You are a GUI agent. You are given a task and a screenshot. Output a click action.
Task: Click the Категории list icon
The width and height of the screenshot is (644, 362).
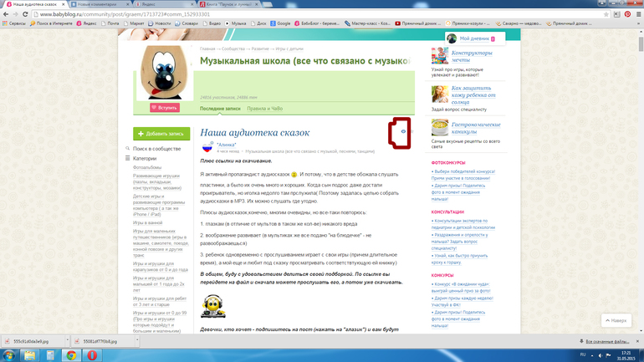pos(128,158)
